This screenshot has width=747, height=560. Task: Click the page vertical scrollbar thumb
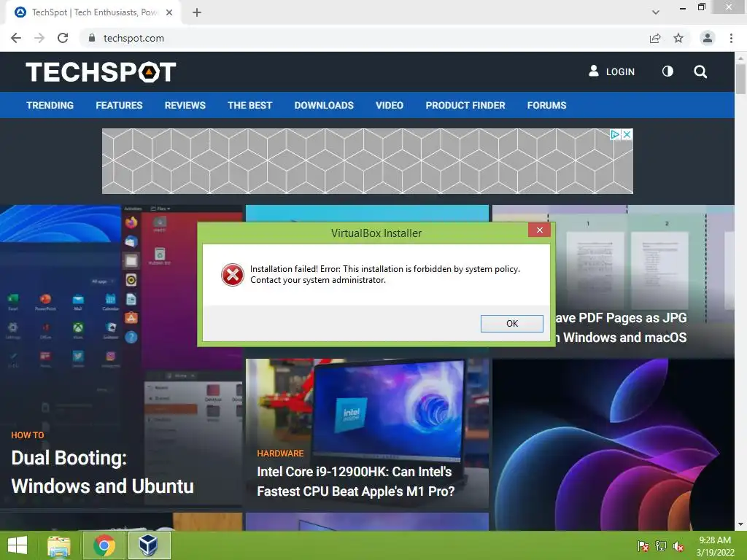740,79
